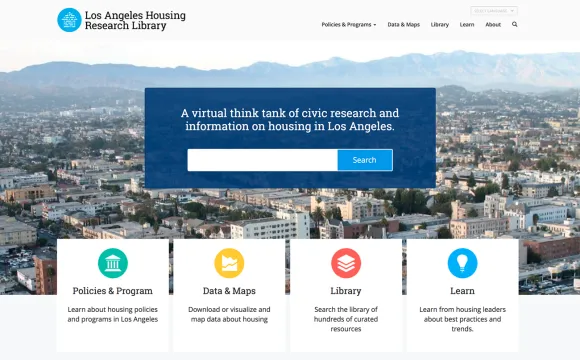The image size is (580, 360).
Task: Click 'Learn about housing policies and programs' text
Action: [113, 314]
